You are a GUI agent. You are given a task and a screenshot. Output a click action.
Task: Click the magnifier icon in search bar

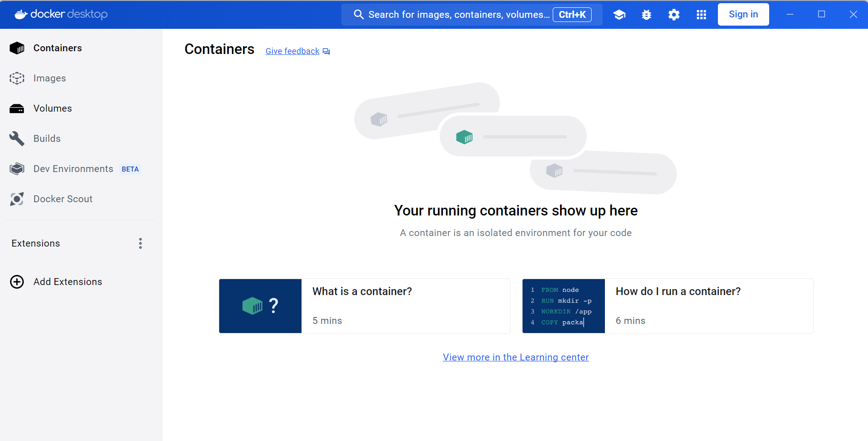pos(359,15)
